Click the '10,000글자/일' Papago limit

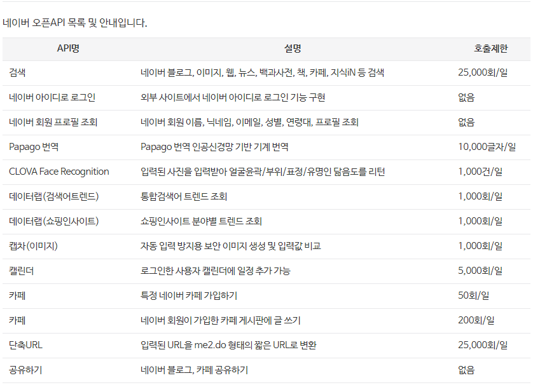(487, 147)
